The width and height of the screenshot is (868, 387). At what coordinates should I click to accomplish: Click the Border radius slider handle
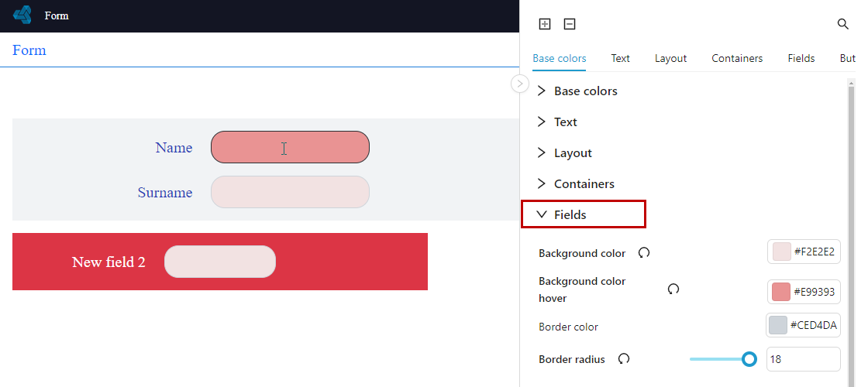(x=749, y=359)
